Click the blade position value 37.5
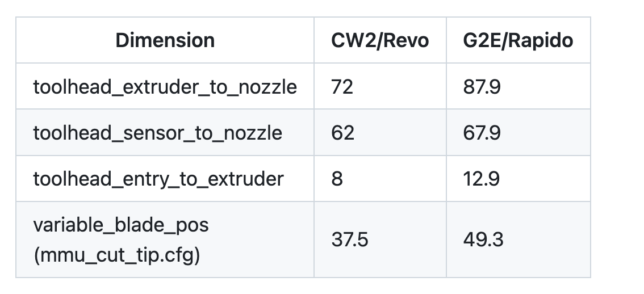 click(x=349, y=240)
